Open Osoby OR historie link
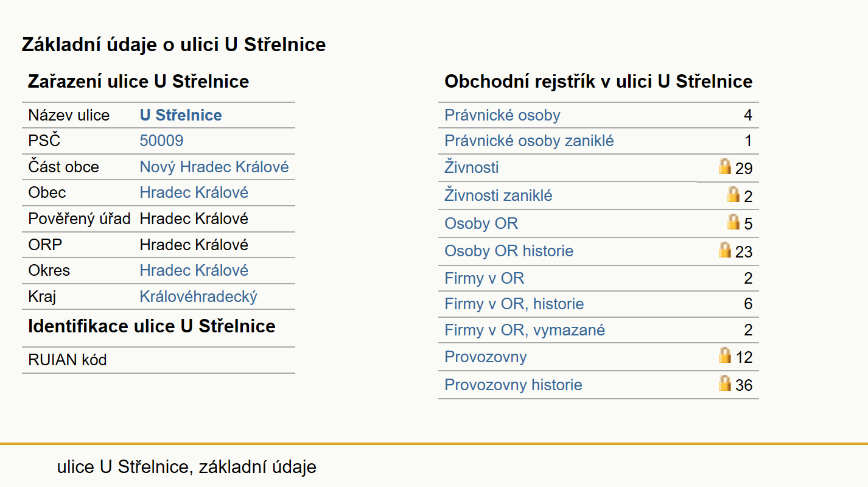 [x=509, y=251]
